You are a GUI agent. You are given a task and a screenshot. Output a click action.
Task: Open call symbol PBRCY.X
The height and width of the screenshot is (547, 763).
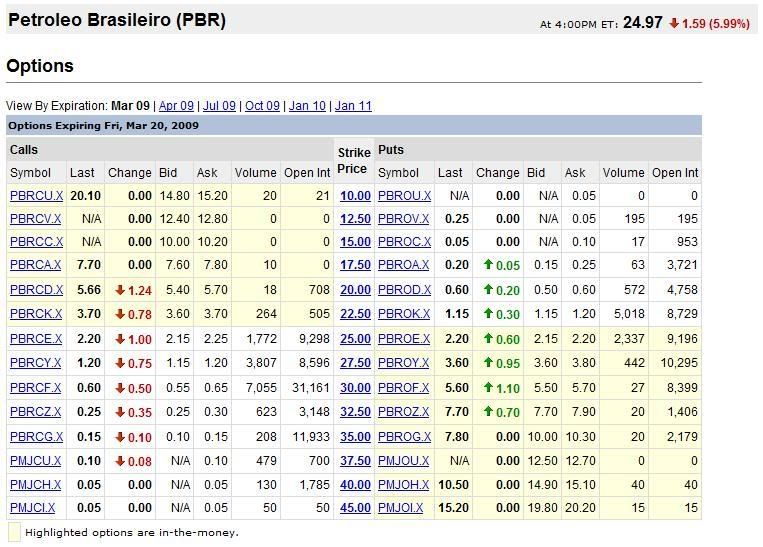pos(36,363)
